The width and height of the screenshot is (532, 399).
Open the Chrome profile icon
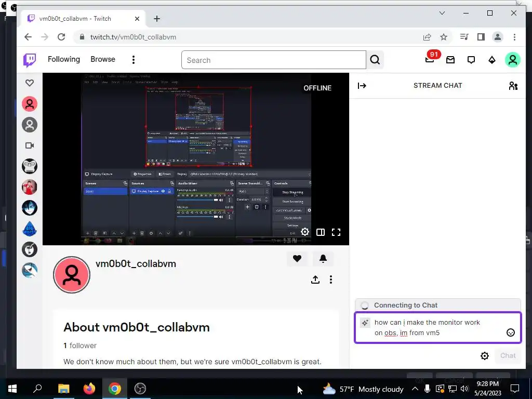point(498,37)
